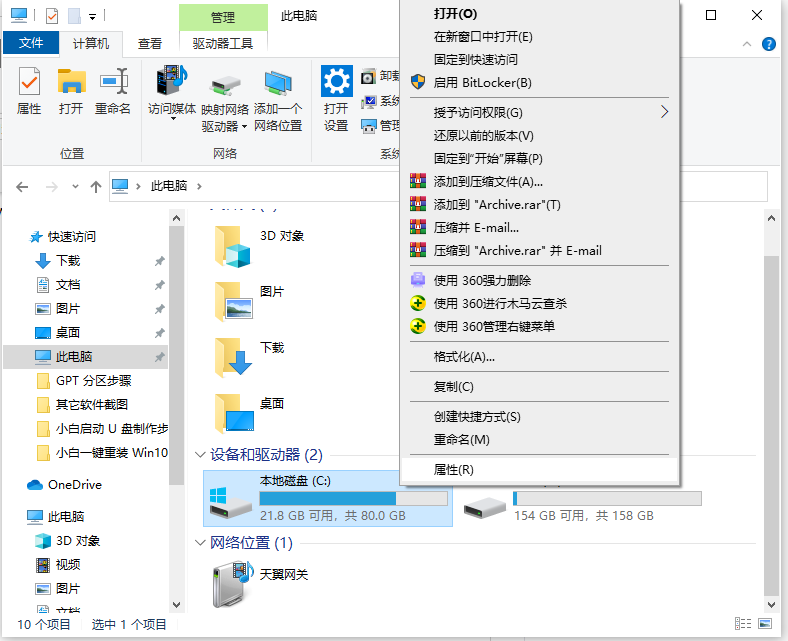Click the help question mark icon

point(768,44)
